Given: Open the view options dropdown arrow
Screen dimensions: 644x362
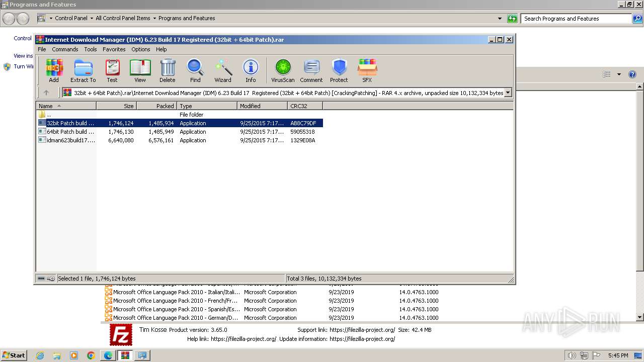Looking at the screenshot, I should click(x=619, y=74).
